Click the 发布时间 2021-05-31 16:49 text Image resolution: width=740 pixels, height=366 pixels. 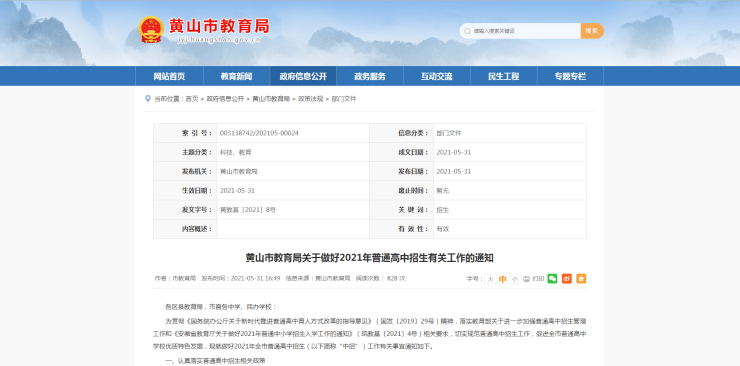pyautogui.click(x=241, y=279)
